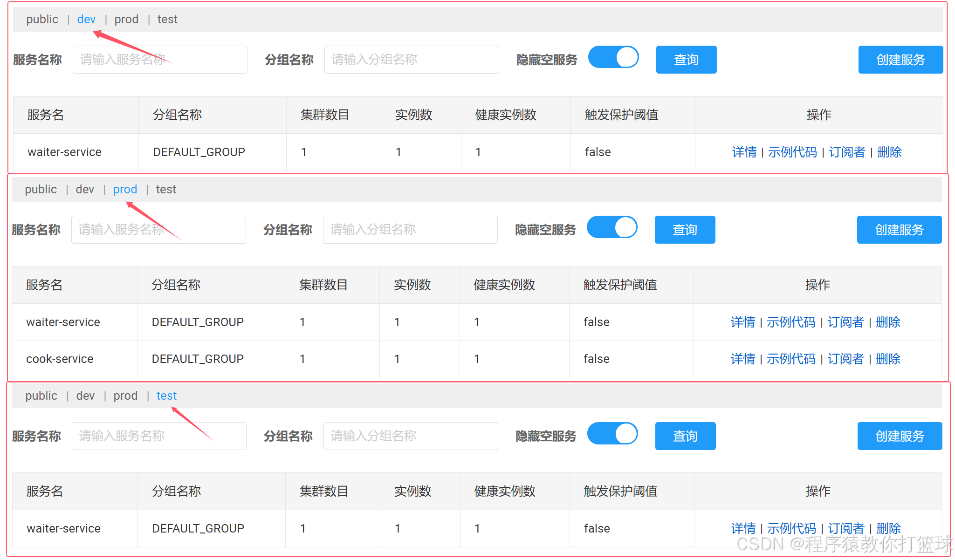Switch to public namespace in top panel
The width and height of the screenshot is (955, 560).
42,19
